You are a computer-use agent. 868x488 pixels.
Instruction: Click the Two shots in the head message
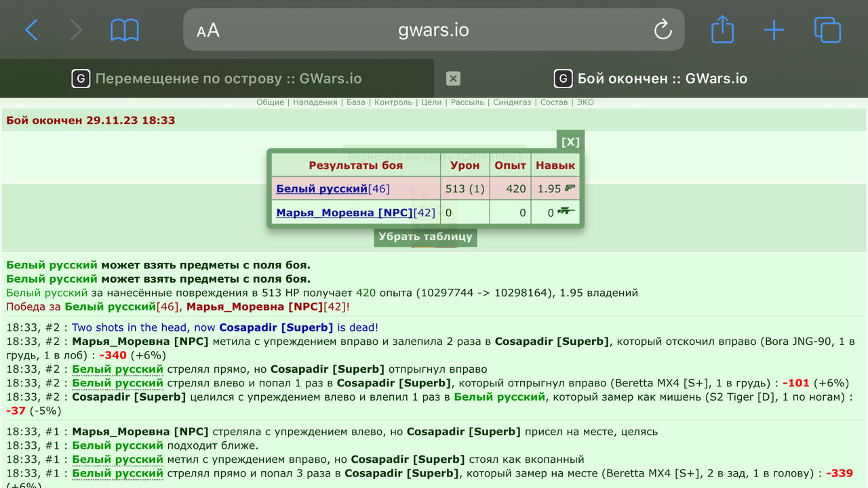[225, 328]
